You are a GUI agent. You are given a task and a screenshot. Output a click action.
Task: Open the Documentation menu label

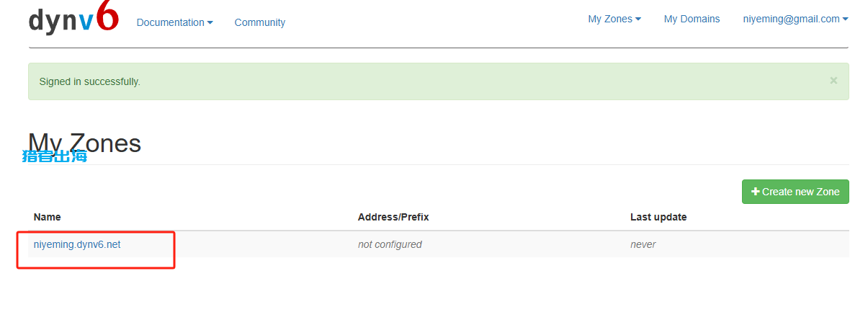(x=170, y=22)
